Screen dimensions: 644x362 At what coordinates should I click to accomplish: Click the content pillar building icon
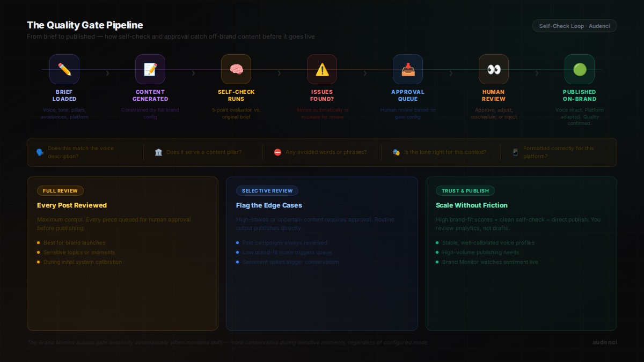coord(158,152)
